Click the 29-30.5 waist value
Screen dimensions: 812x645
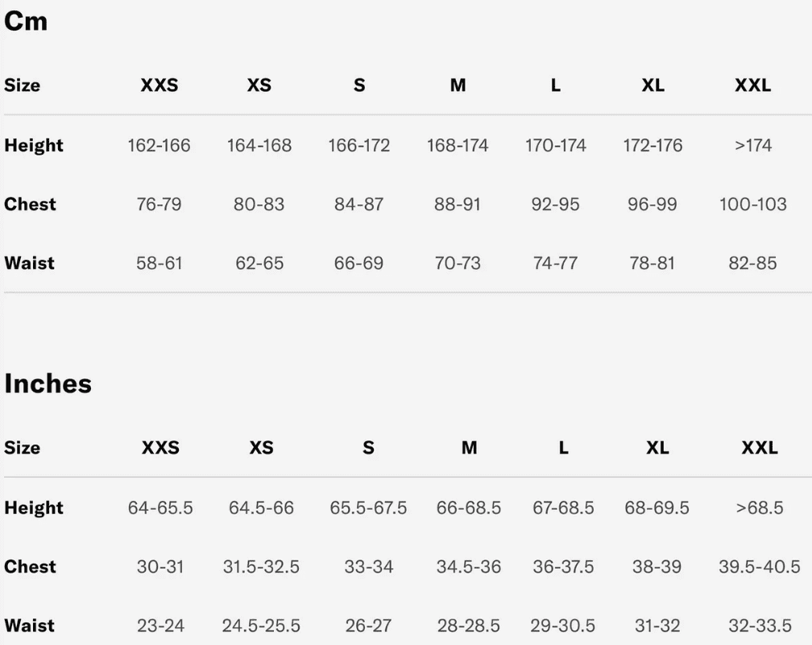[x=563, y=626]
